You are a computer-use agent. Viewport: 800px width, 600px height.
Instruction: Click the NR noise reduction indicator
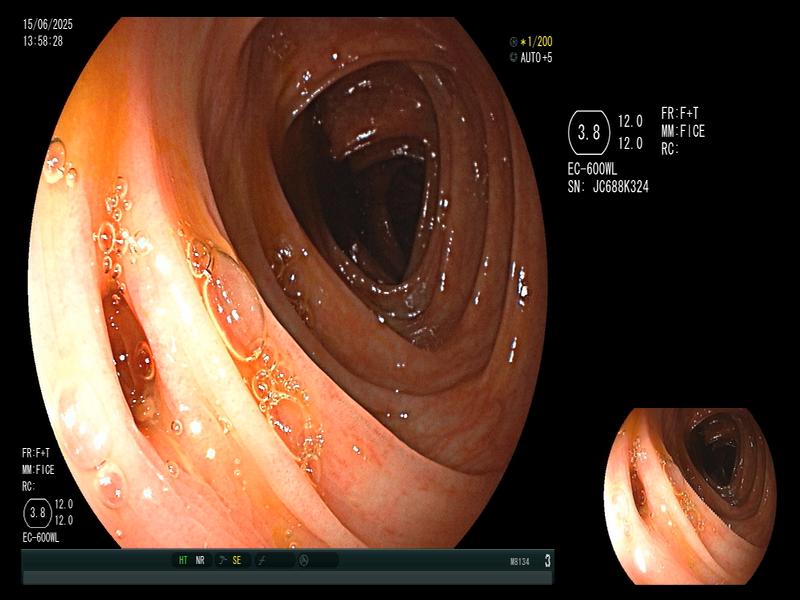(x=200, y=560)
